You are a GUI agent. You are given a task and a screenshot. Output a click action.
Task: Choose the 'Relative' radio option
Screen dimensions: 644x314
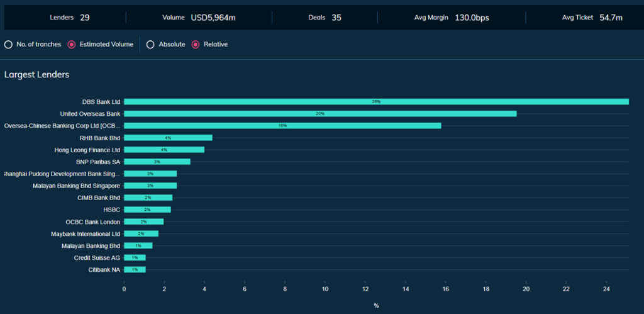tap(195, 45)
